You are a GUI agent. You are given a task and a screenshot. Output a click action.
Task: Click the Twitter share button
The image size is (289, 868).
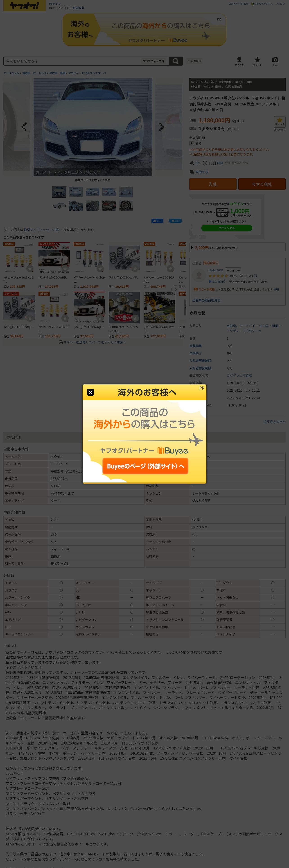[175, 221]
